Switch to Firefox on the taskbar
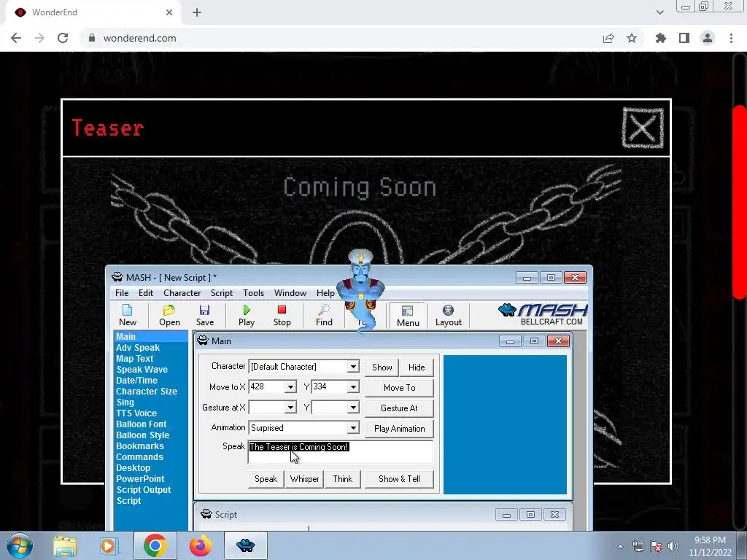The image size is (747, 560). (200, 545)
